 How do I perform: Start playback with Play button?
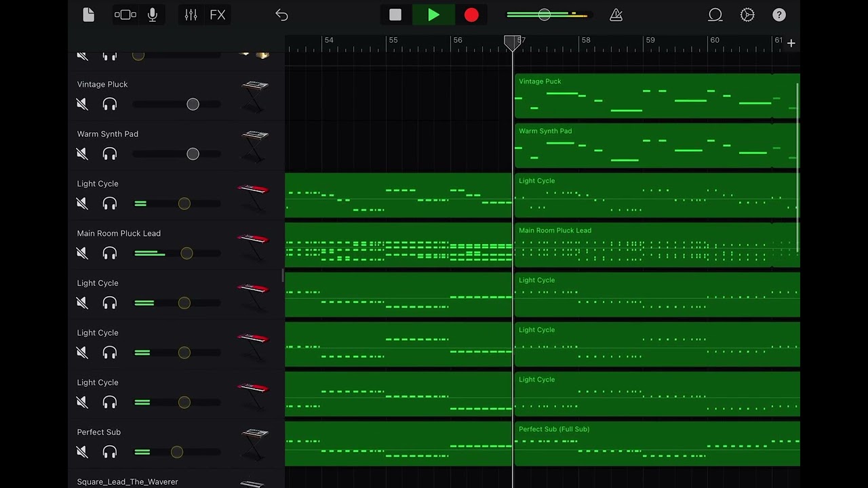pyautogui.click(x=433, y=15)
